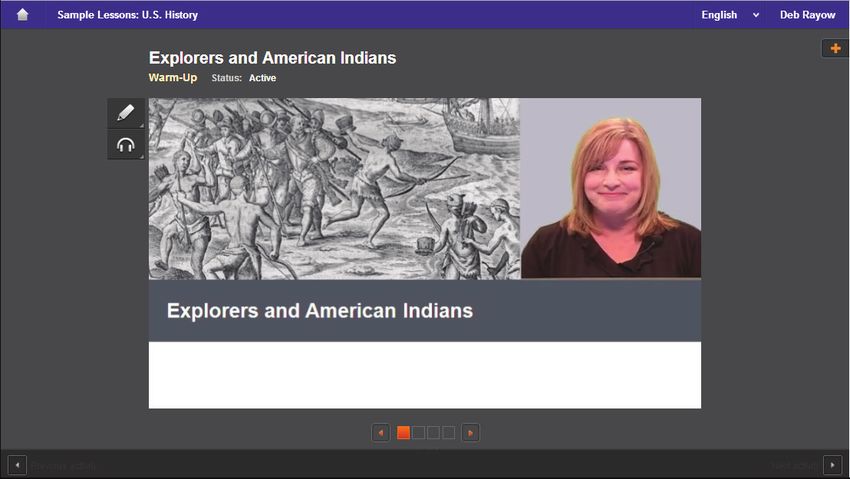Open the English language dropdown
This screenshot has width=850, height=479.
click(730, 15)
